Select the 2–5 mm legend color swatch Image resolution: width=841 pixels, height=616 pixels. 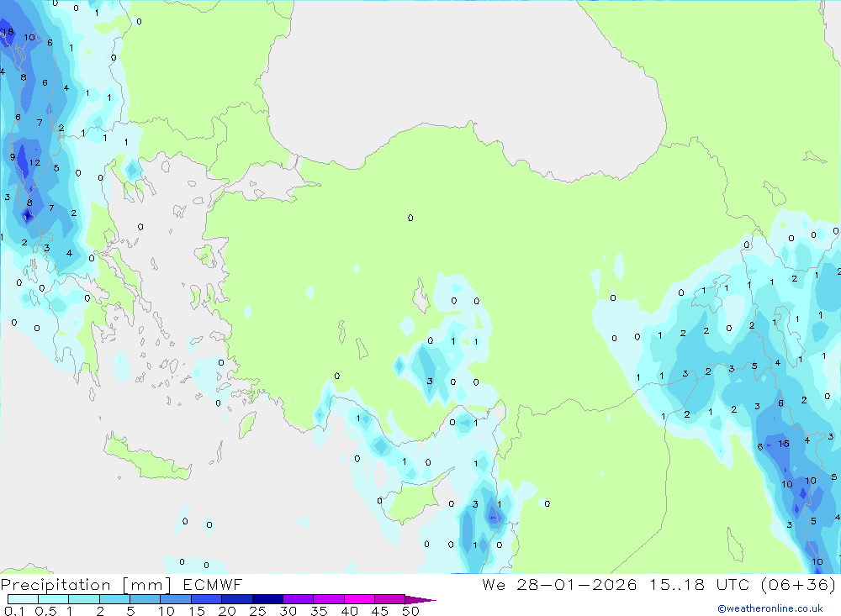(x=114, y=599)
